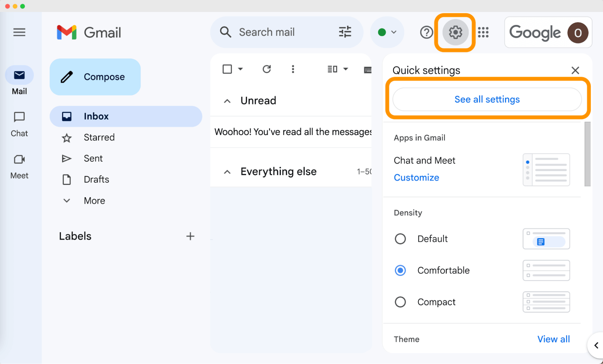
Task: Click the Compose button icon
Action: [66, 77]
